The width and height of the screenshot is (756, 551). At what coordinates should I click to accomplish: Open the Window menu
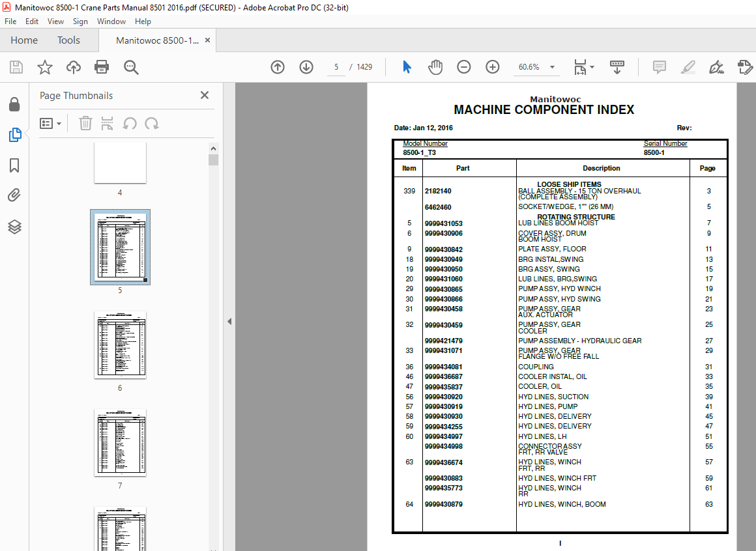click(x=111, y=21)
